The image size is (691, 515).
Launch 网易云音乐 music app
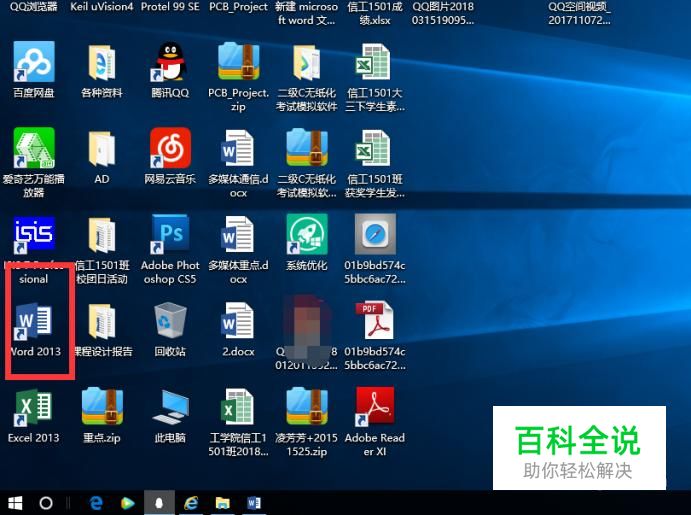point(170,149)
